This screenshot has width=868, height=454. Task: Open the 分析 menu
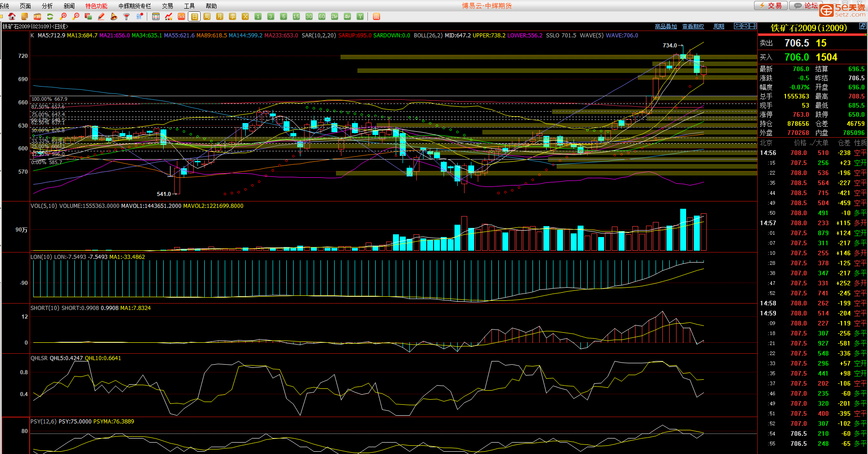(x=47, y=6)
